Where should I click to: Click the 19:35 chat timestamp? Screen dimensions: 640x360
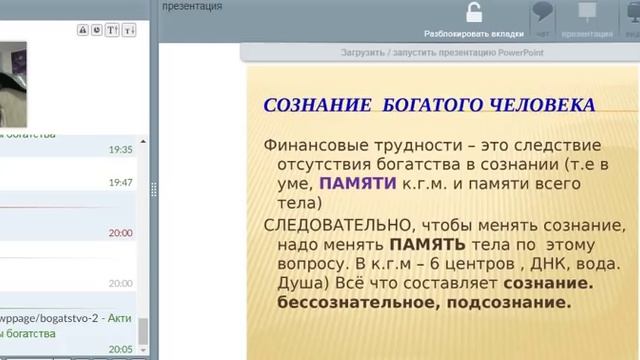[120, 150]
